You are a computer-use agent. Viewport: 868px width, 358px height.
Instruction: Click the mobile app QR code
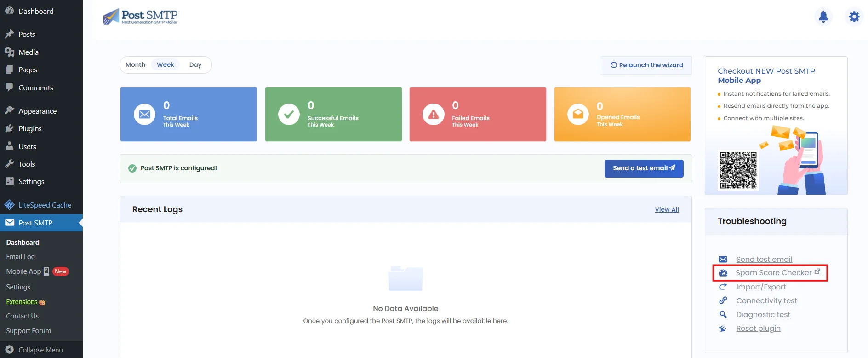tap(738, 170)
